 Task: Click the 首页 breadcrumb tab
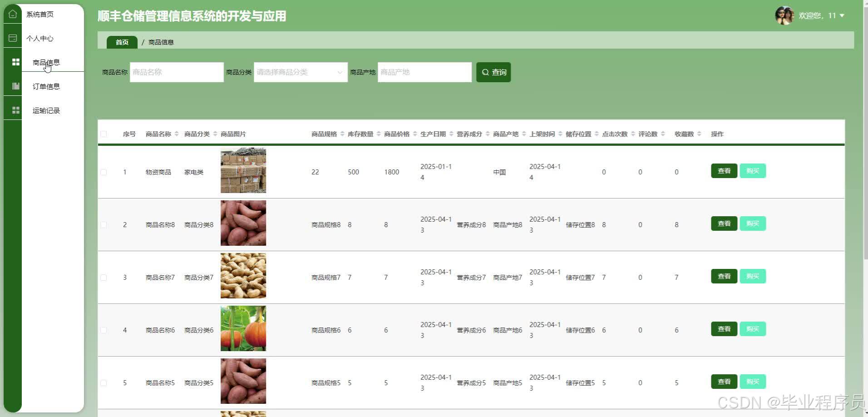pos(122,42)
